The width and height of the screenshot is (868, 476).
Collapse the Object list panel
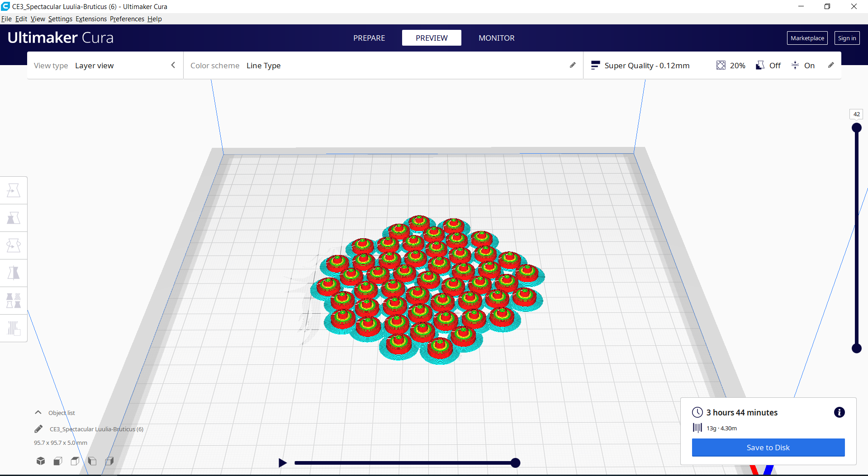[x=38, y=412]
